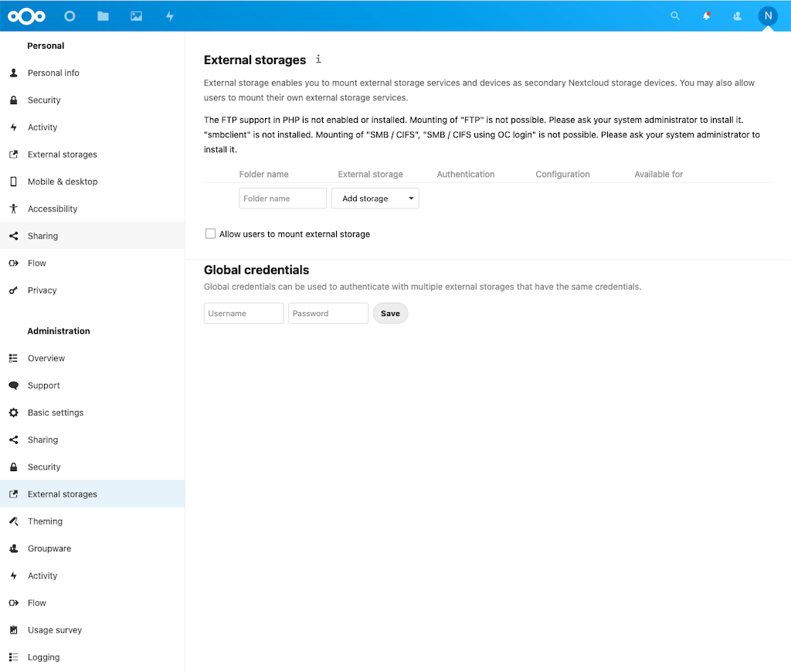Open Usage survey section
The width and height of the screenshot is (791, 672).
pyautogui.click(x=54, y=630)
